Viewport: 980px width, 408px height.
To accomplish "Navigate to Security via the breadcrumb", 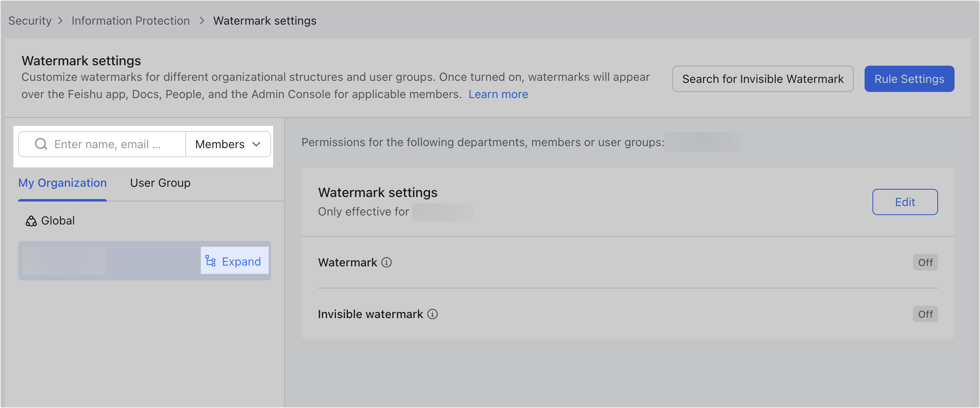I will pos(30,21).
